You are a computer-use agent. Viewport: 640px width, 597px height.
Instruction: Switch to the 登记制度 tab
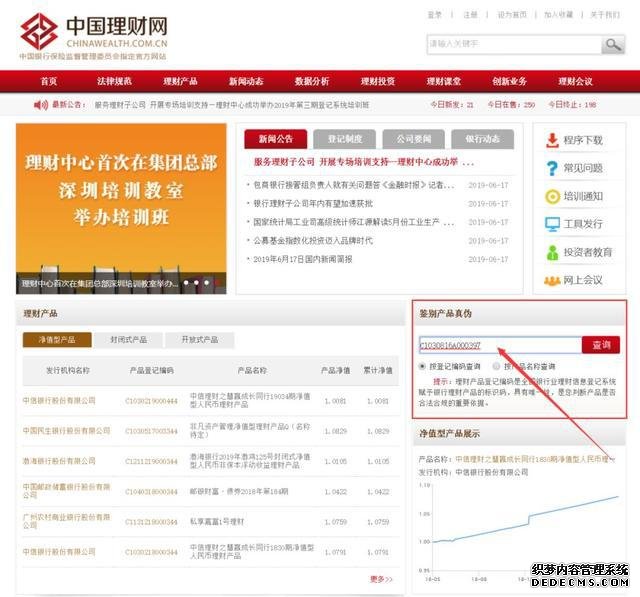pos(345,139)
